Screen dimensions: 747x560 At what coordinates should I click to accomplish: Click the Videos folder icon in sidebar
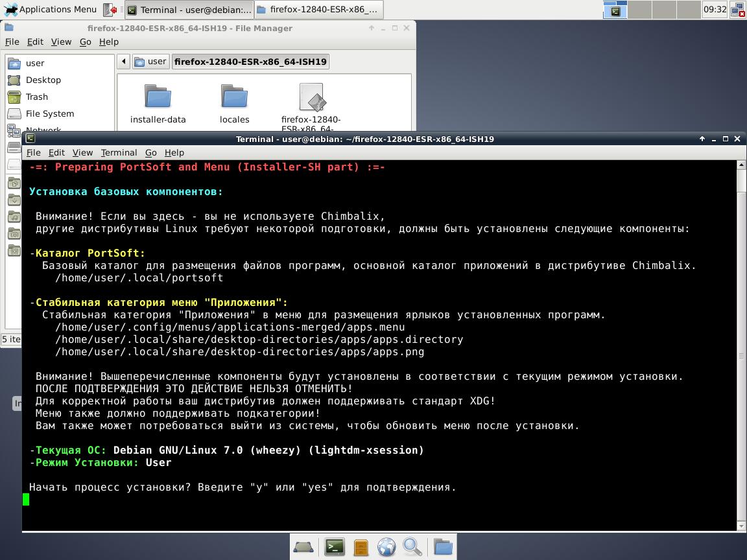click(x=14, y=250)
